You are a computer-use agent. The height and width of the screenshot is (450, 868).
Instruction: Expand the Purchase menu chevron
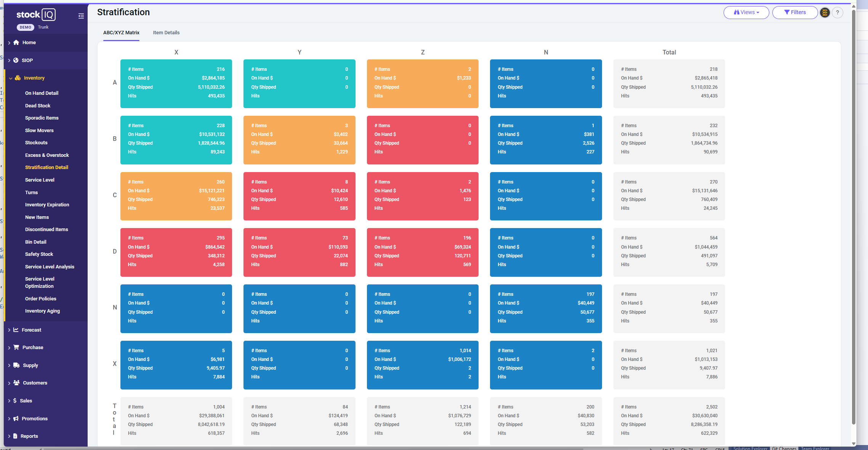(9, 347)
